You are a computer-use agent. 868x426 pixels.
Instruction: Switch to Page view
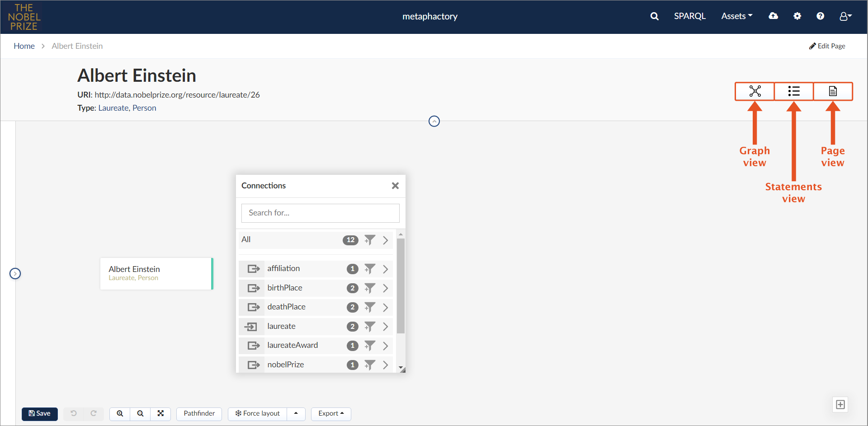(833, 91)
